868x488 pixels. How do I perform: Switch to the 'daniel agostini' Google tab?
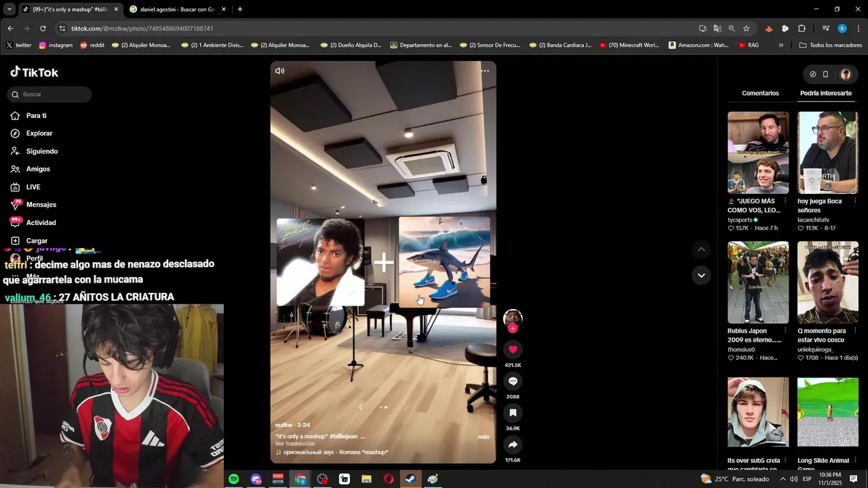(x=178, y=9)
